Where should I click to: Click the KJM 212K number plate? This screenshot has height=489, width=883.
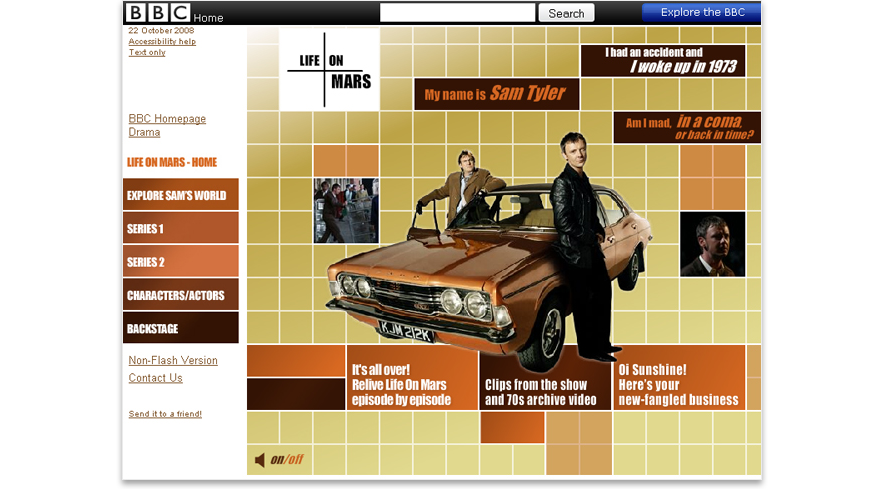(x=406, y=331)
